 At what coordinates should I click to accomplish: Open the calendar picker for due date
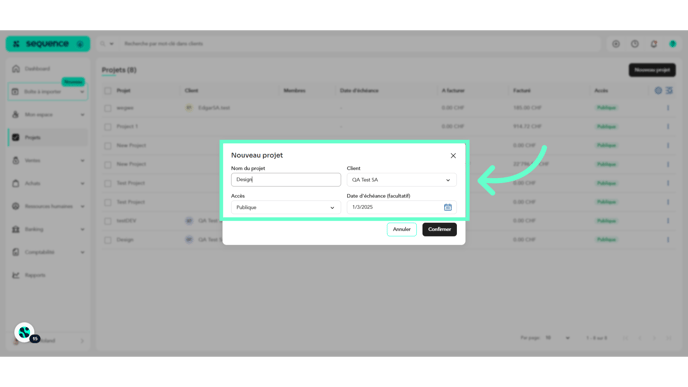[448, 207]
